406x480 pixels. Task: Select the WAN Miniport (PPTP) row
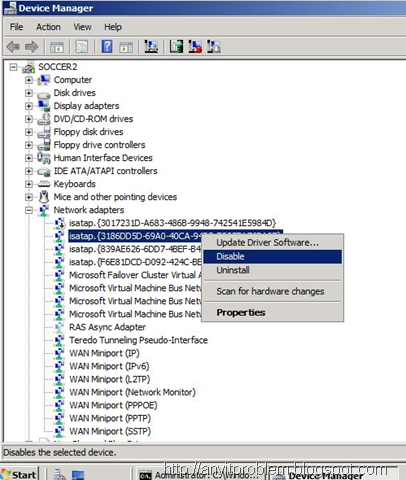[x=110, y=418]
